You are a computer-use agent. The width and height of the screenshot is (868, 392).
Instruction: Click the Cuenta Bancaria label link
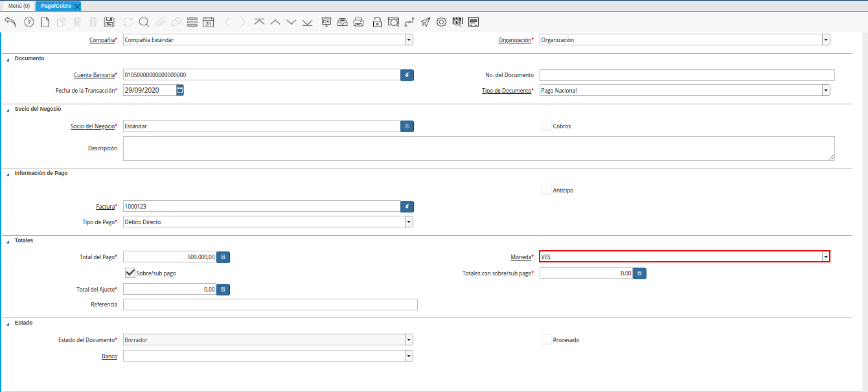[x=93, y=75]
